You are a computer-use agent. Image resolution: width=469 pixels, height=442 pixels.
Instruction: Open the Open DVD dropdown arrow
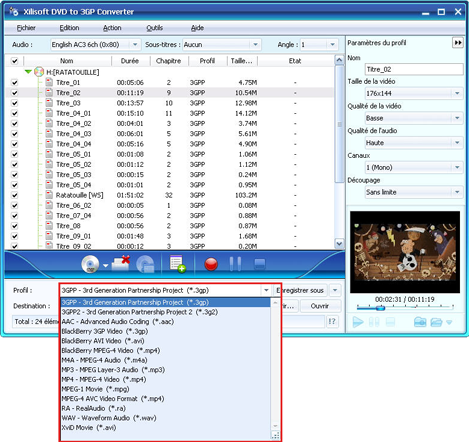pos(105,266)
